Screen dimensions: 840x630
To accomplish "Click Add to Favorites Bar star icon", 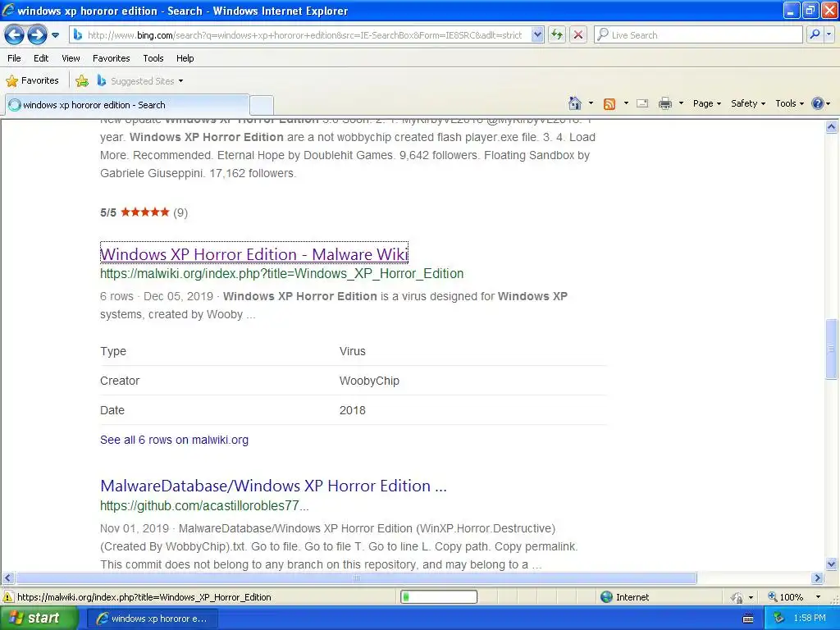I will tap(82, 81).
